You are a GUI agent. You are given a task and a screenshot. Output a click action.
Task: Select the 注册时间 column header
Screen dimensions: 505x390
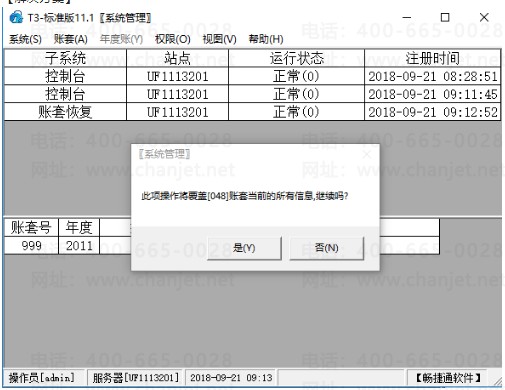(x=433, y=58)
